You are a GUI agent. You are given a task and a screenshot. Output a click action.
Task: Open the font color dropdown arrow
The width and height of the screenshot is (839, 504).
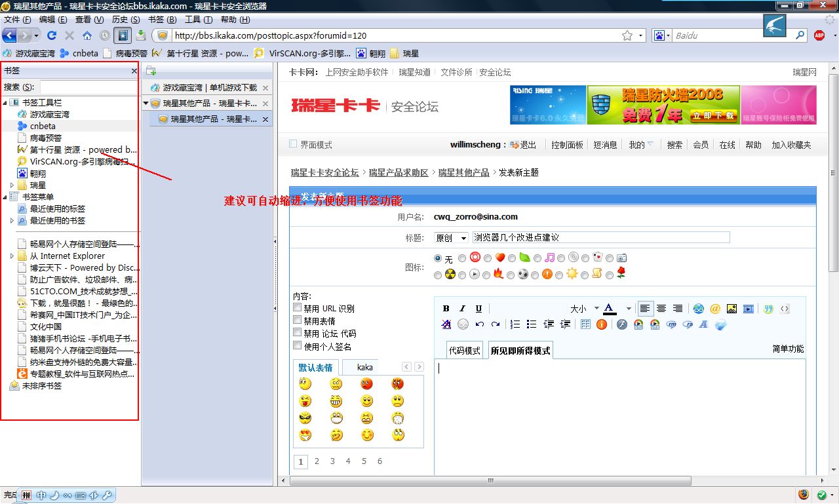coord(629,309)
